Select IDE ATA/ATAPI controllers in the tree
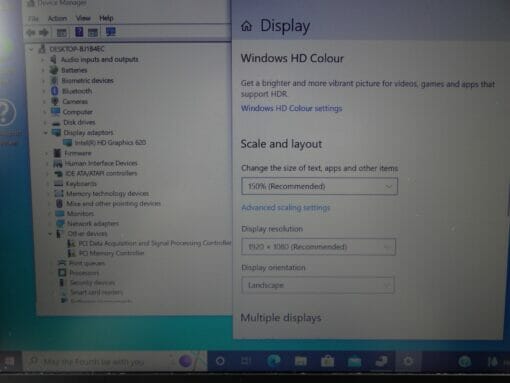 101,173
